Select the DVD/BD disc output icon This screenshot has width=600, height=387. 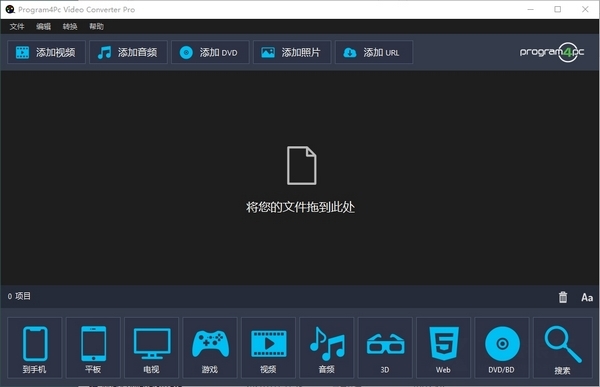502,348
